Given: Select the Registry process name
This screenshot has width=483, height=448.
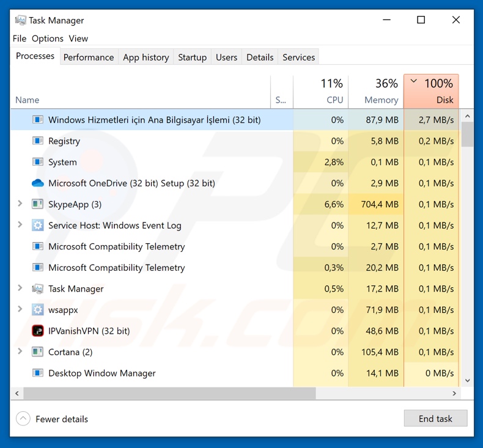Looking at the screenshot, I should point(64,141).
